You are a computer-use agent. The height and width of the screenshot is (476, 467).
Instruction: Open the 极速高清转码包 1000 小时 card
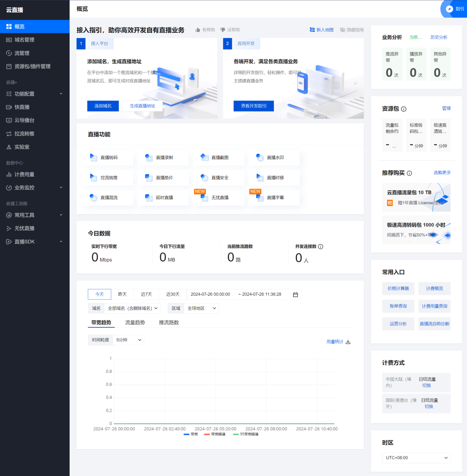(x=416, y=230)
